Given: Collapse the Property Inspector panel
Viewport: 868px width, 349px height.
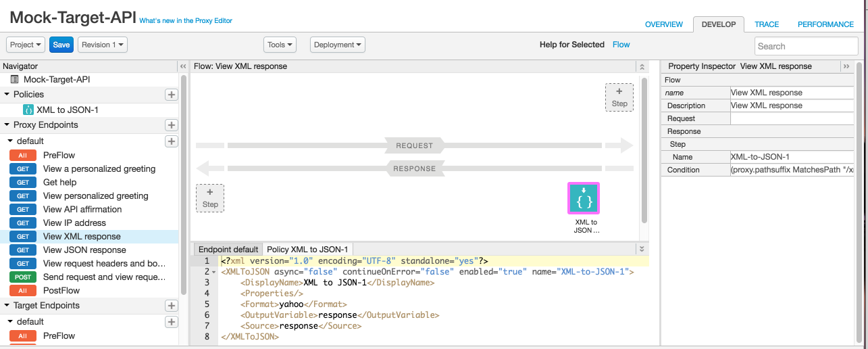Looking at the screenshot, I should click(846, 66).
